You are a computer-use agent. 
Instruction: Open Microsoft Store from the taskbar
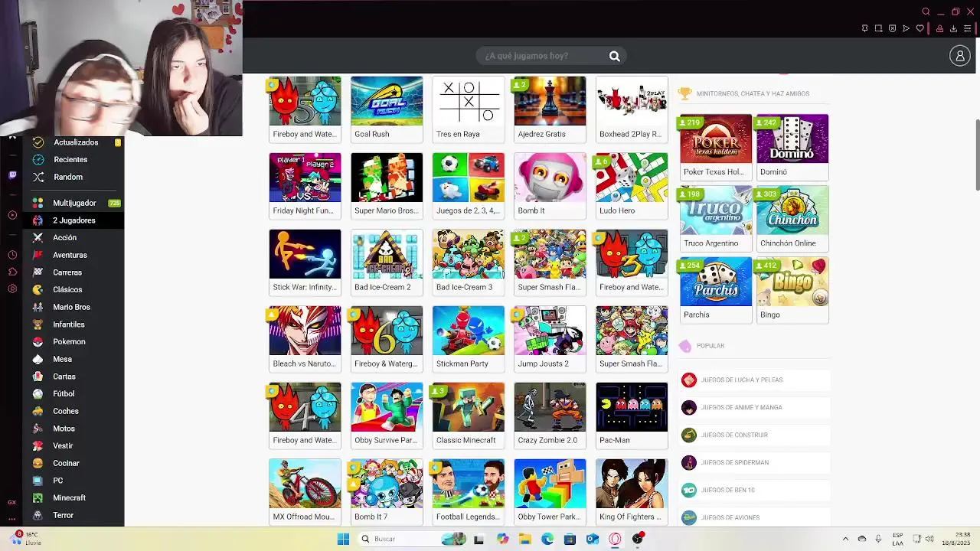[570, 539]
